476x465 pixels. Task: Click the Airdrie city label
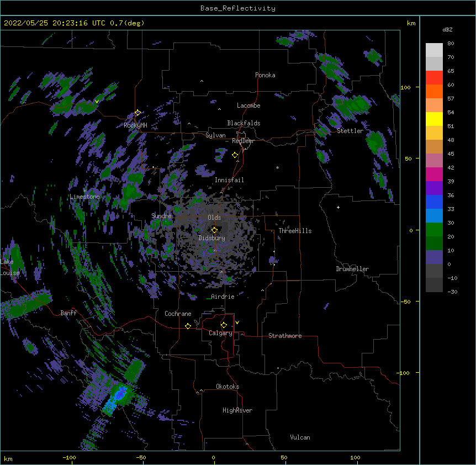pos(223,297)
